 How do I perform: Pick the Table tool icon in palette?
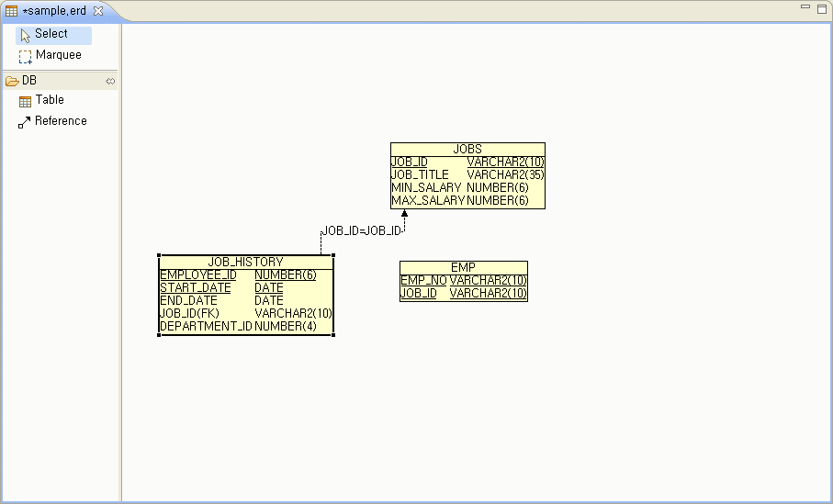26,101
